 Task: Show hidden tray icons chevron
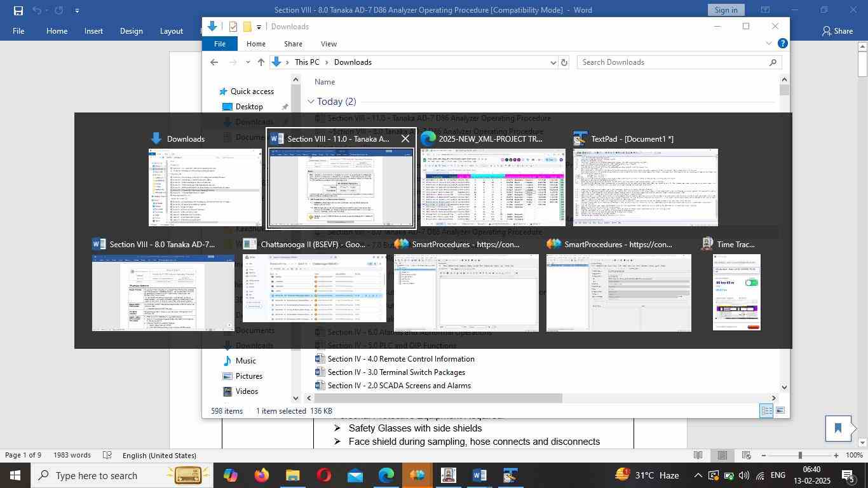(x=698, y=475)
